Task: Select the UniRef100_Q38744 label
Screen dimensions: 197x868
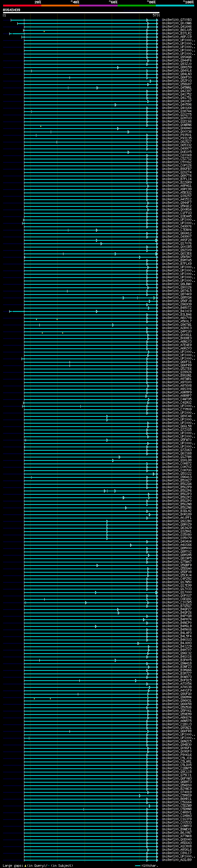Action: [177, 111]
